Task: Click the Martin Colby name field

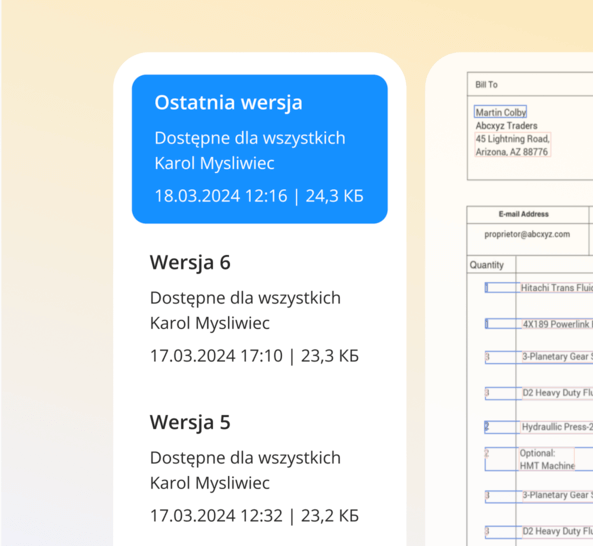Action: pyautogui.click(x=500, y=112)
